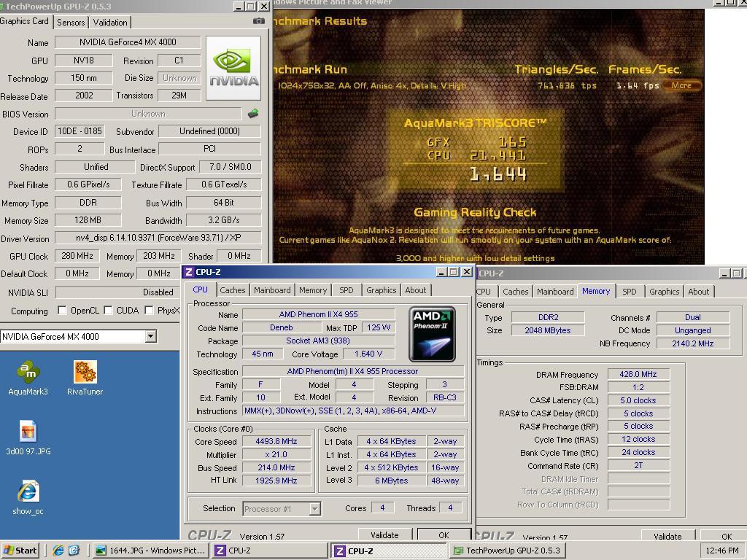The width and height of the screenshot is (747, 560).
Task: Enable the CUDA checkbox
Action: [108, 311]
